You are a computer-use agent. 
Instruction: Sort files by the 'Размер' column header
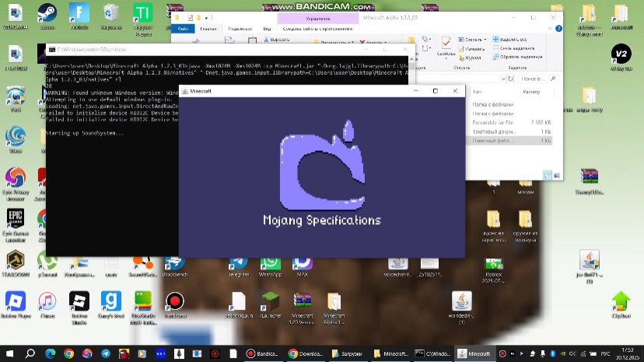[x=531, y=92]
